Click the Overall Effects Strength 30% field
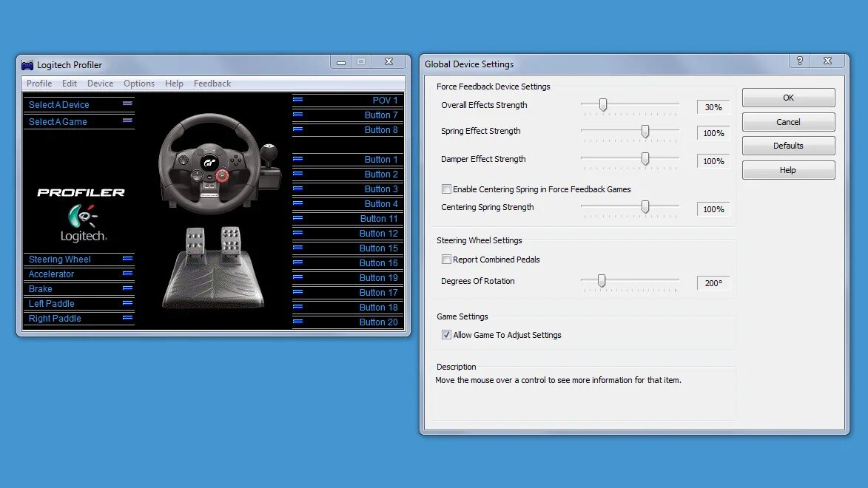This screenshot has width=868, height=488. (x=713, y=107)
